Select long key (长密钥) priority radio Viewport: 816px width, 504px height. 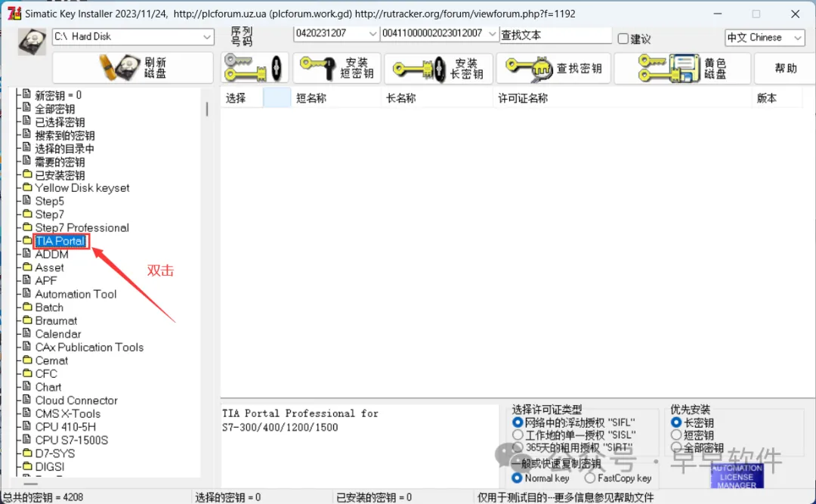tap(676, 422)
